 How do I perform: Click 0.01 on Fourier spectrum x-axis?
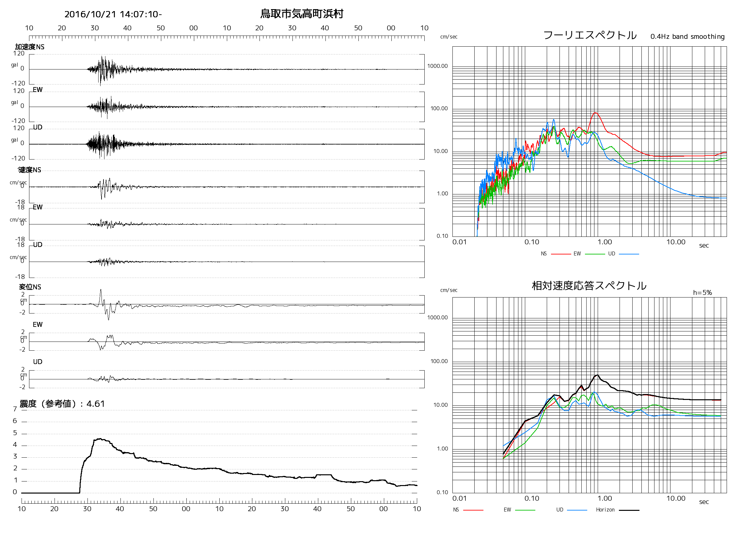click(x=459, y=242)
